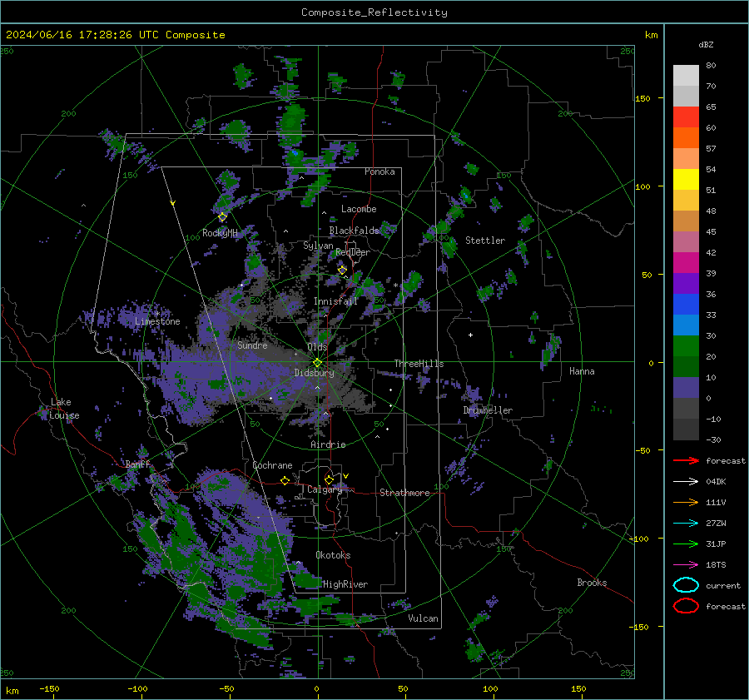749x700 pixels.
Task: Click the Drumheller city label
Action: coord(488,410)
